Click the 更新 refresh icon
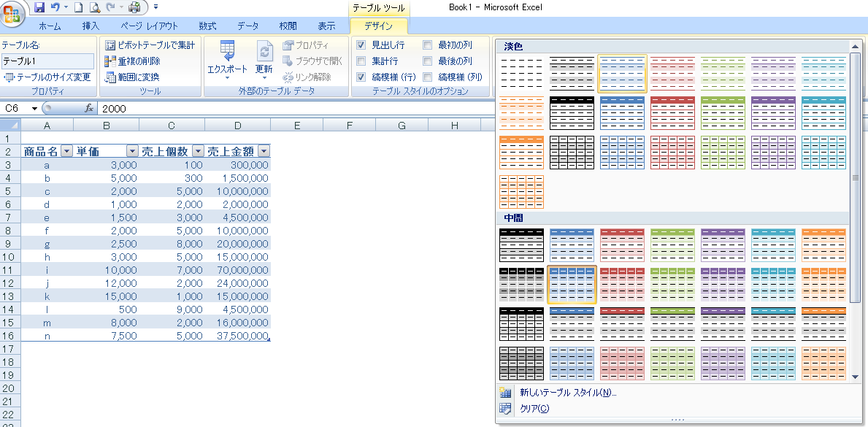Viewport: 868px width, 427px height. (x=264, y=58)
